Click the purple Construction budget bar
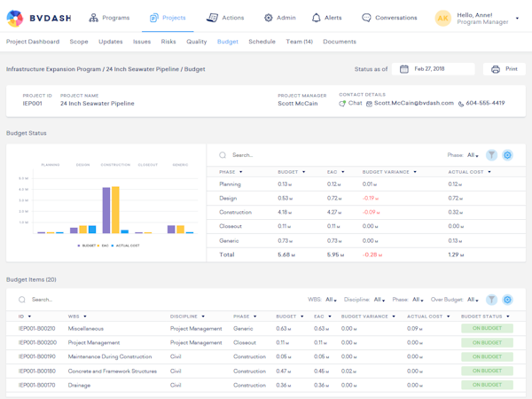 (x=106, y=210)
